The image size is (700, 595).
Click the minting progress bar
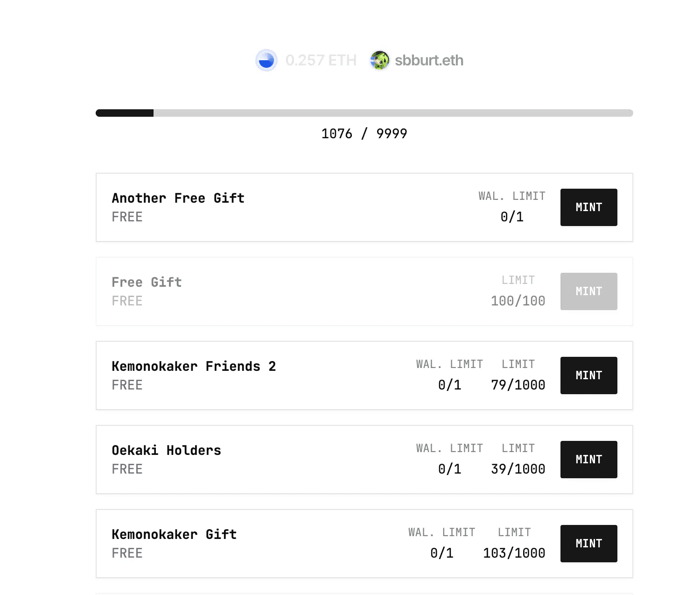pos(364,113)
